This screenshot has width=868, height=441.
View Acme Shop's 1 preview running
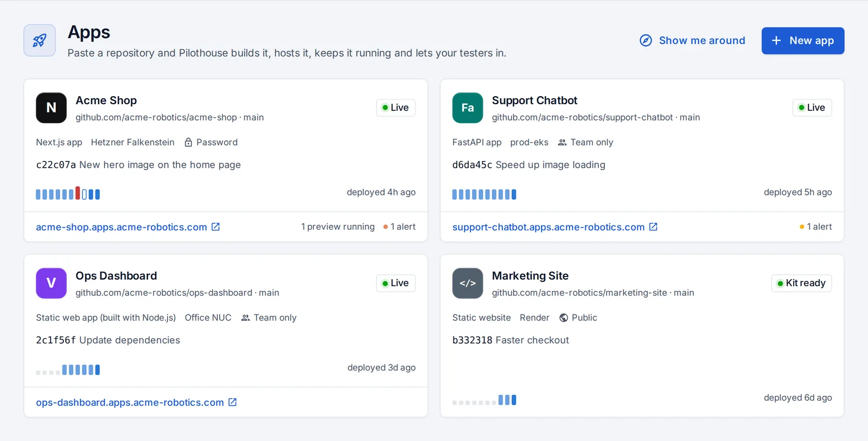tap(338, 227)
